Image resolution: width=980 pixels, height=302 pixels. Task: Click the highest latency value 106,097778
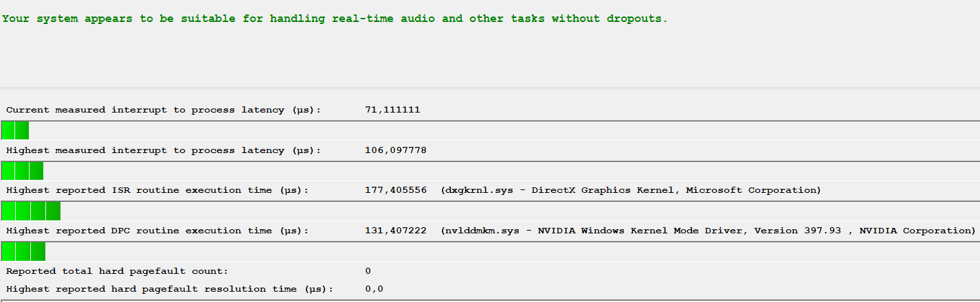pyautogui.click(x=396, y=150)
